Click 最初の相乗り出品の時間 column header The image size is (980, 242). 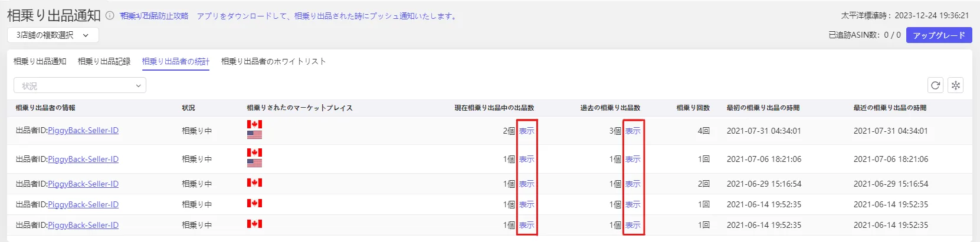(763, 108)
